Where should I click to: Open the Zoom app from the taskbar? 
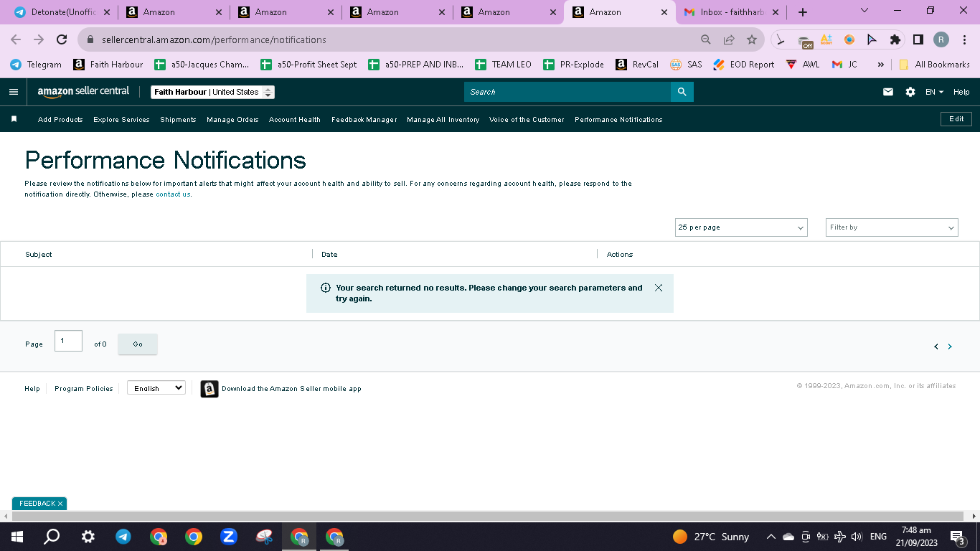[x=229, y=537]
